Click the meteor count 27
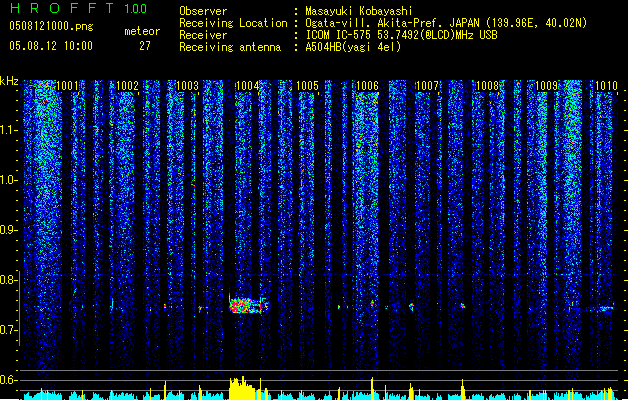Screen dimensions: 629x400 click(x=145, y=46)
